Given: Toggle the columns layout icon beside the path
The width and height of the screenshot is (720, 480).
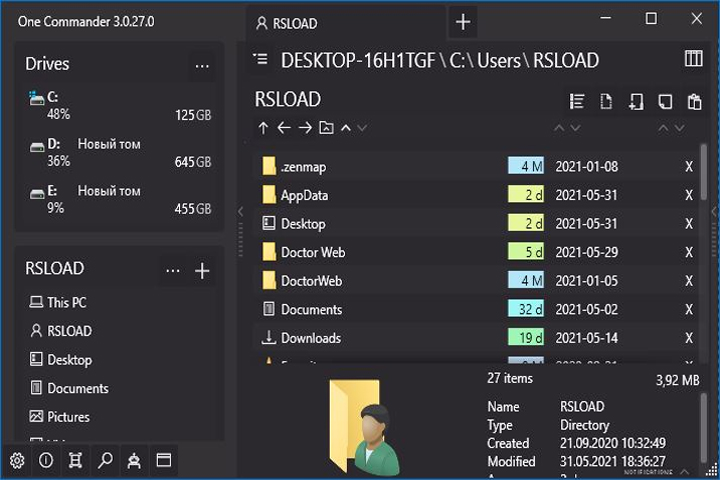Looking at the screenshot, I should [693, 59].
